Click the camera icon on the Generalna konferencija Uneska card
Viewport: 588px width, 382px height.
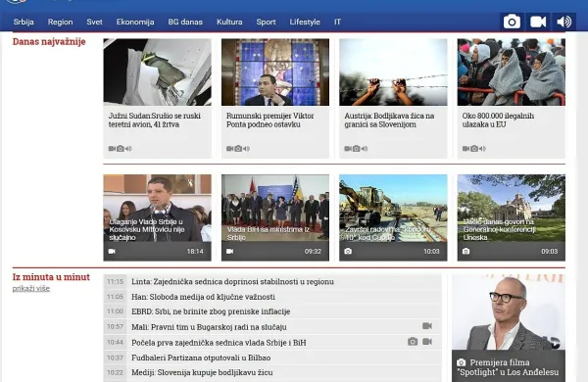click(x=466, y=252)
